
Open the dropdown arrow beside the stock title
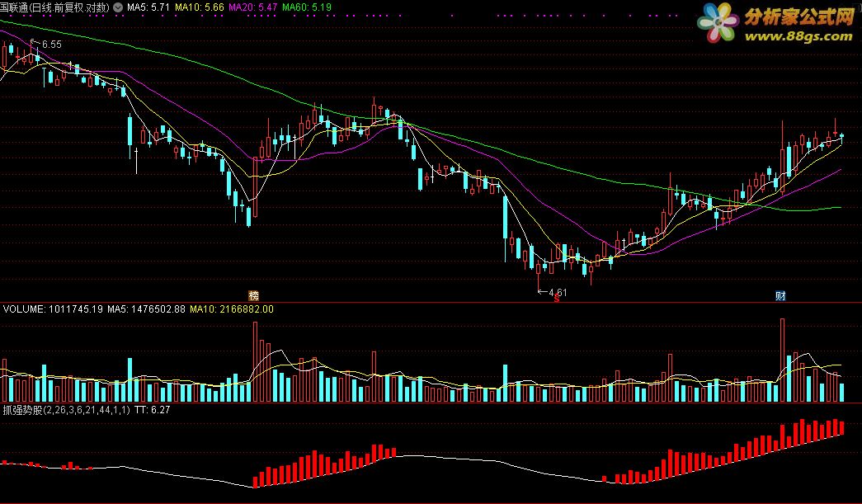coord(118,7)
